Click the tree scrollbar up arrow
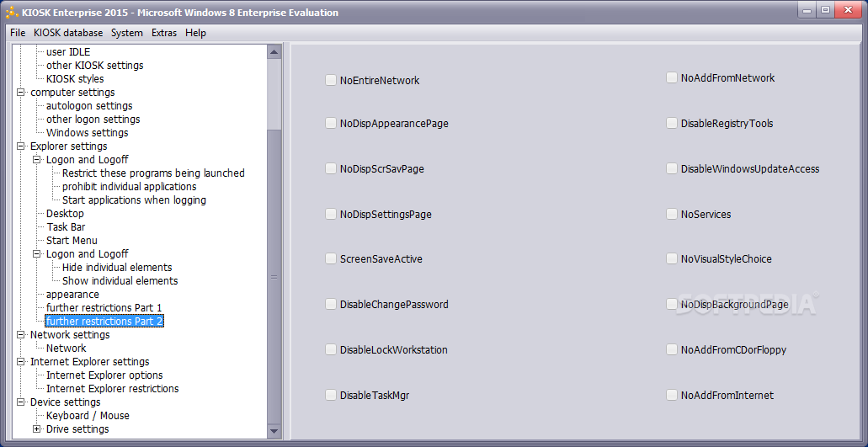868x447 pixels. pyautogui.click(x=274, y=52)
